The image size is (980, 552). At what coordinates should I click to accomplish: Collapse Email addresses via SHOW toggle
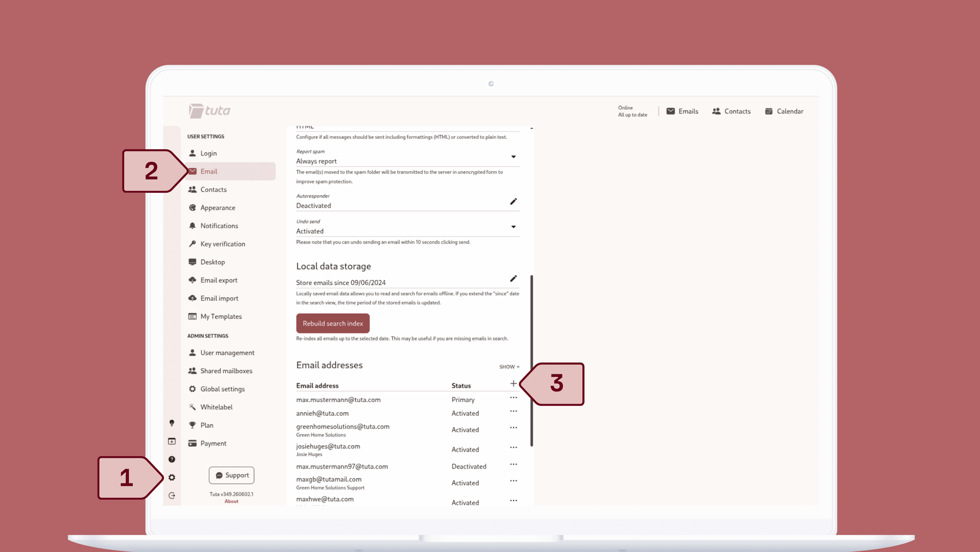coord(509,367)
